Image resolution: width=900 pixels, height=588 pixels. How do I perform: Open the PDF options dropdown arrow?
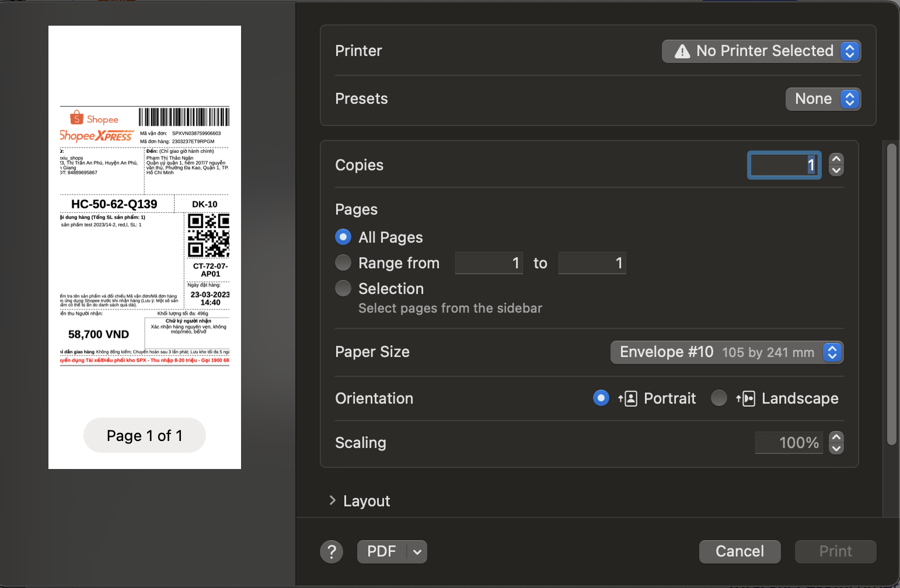pos(417,552)
